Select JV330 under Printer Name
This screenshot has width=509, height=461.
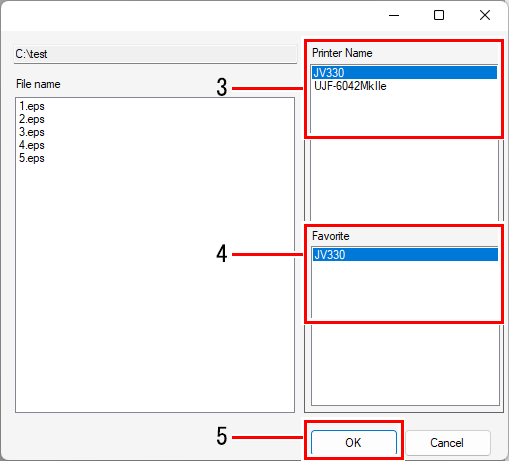click(x=404, y=73)
